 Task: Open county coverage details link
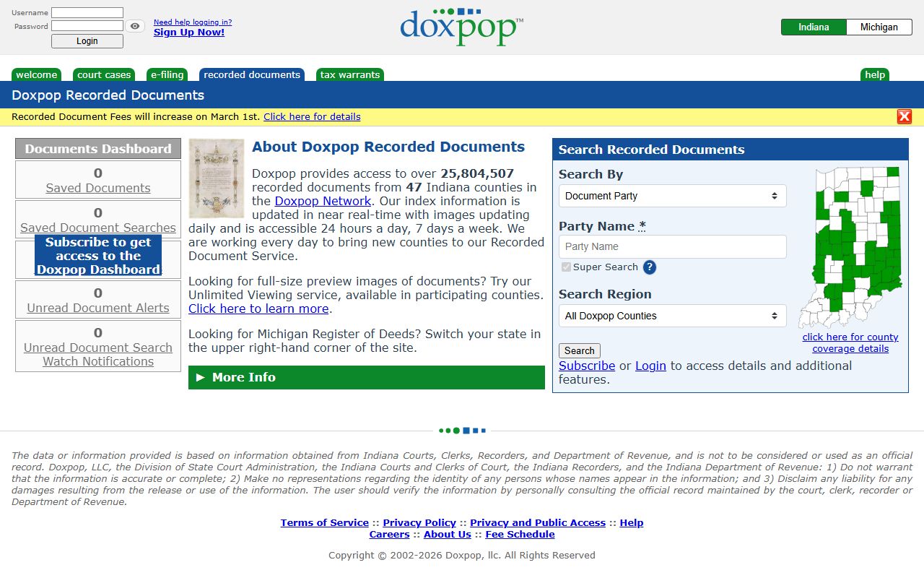tap(850, 342)
